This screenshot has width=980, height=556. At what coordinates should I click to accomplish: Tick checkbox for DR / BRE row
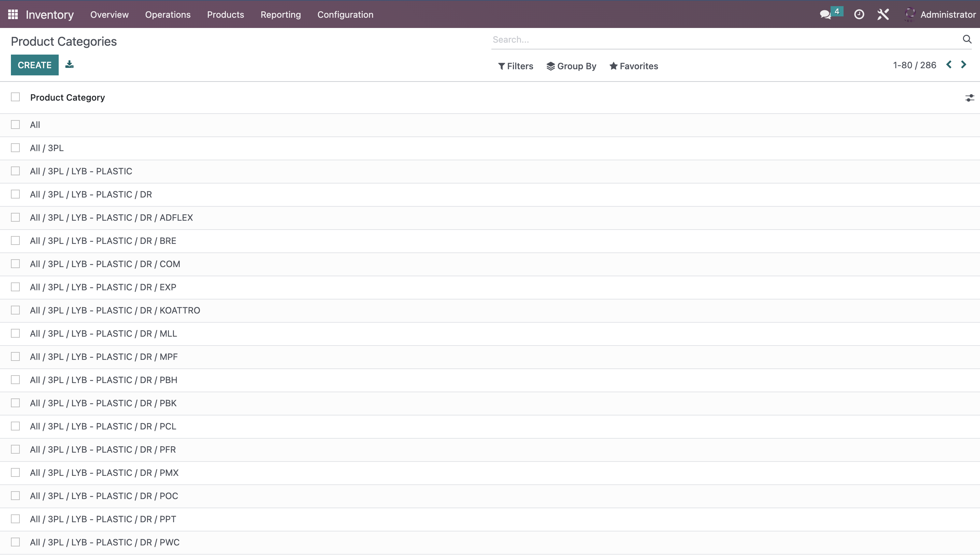click(15, 240)
